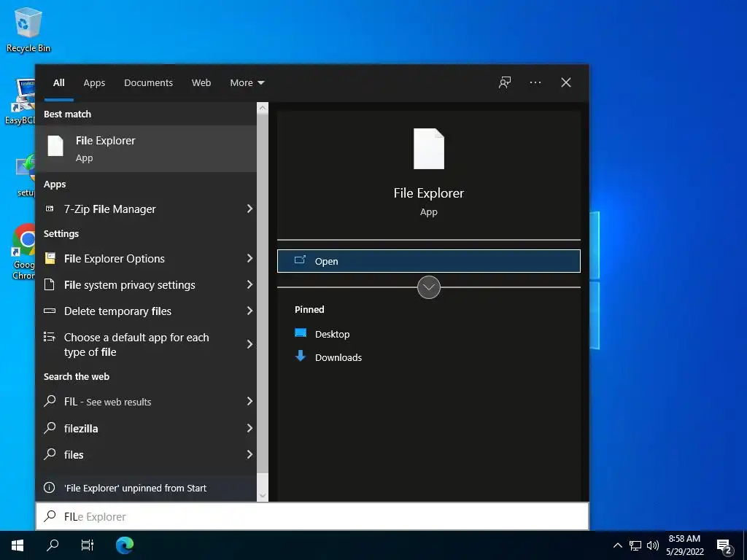747x560 pixels.
Task: Click the magnifier icon beside FIL web results
Action: (50, 401)
